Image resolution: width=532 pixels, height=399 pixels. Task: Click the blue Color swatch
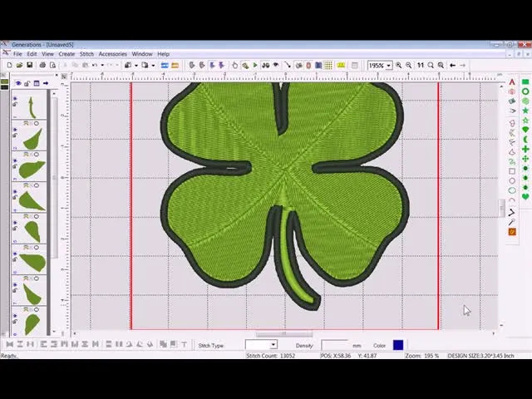pos(398,345)
